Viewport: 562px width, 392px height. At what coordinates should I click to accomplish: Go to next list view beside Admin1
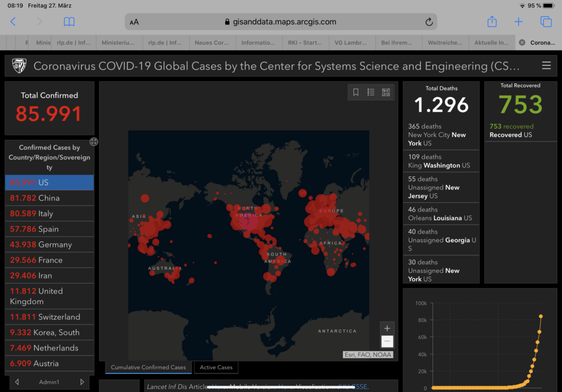click(82, 382)
